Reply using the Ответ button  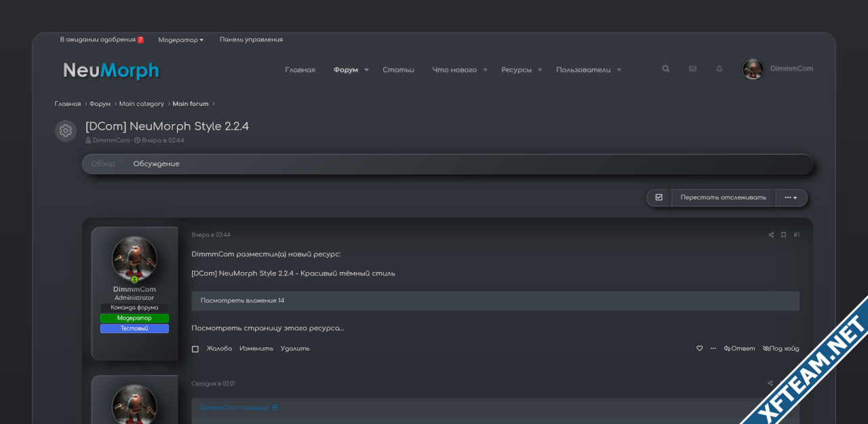pos(739,348)
